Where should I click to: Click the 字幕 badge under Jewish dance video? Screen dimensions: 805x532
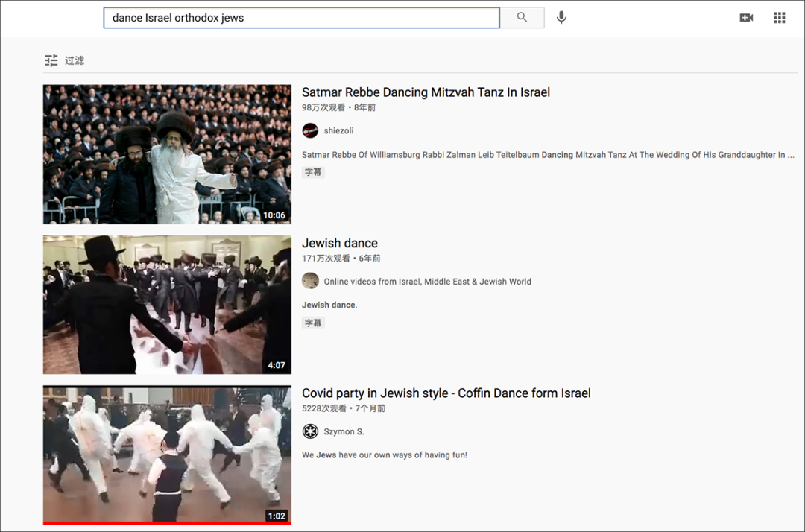[313, 323]
